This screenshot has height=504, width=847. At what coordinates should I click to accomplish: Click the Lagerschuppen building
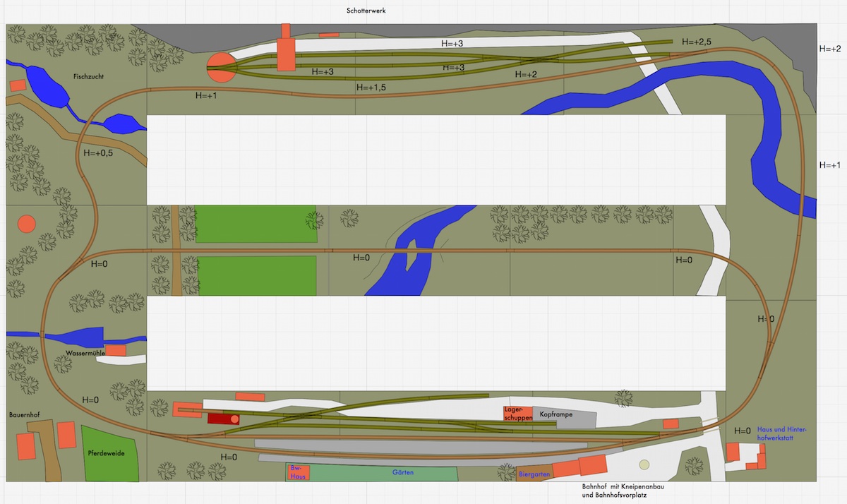click(x=517, y=414)
